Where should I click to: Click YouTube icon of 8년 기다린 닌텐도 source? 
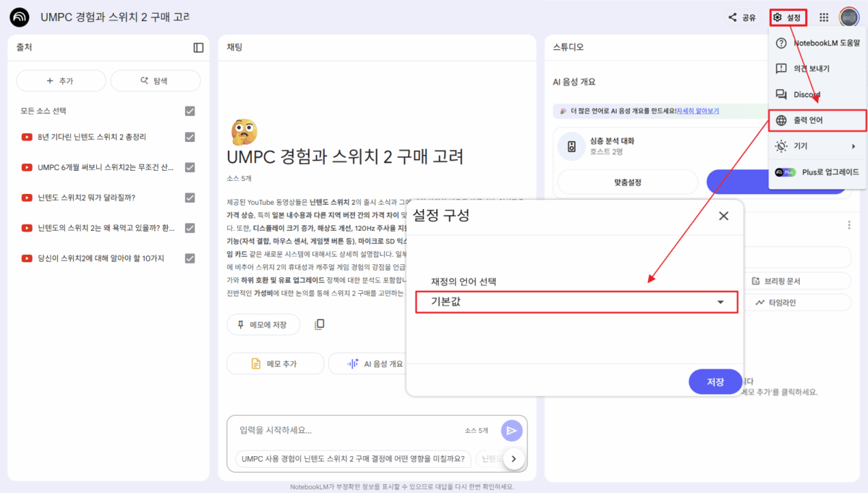tap(27, 137)
